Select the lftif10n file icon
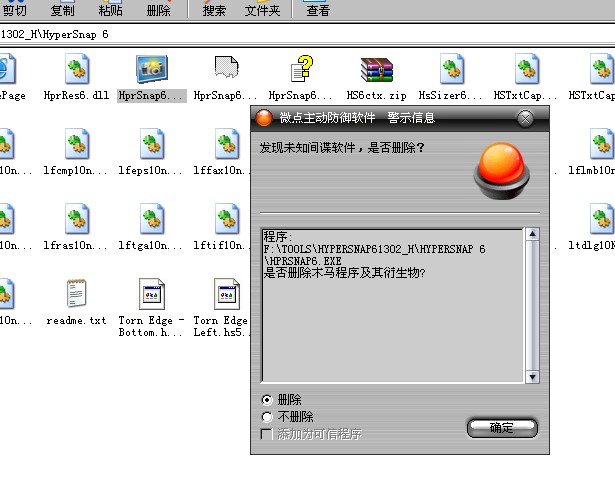 pos(227,219)
